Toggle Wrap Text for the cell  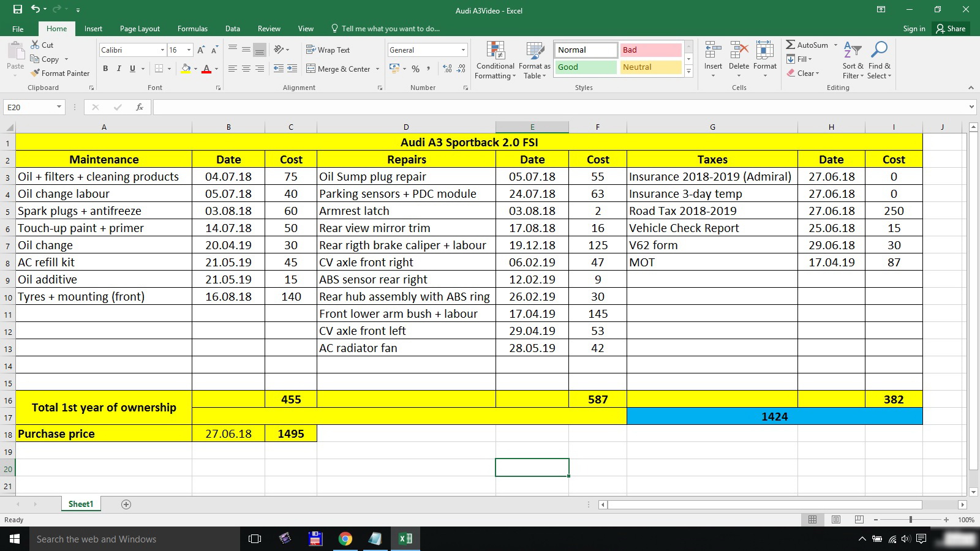[x=328, y=50]
